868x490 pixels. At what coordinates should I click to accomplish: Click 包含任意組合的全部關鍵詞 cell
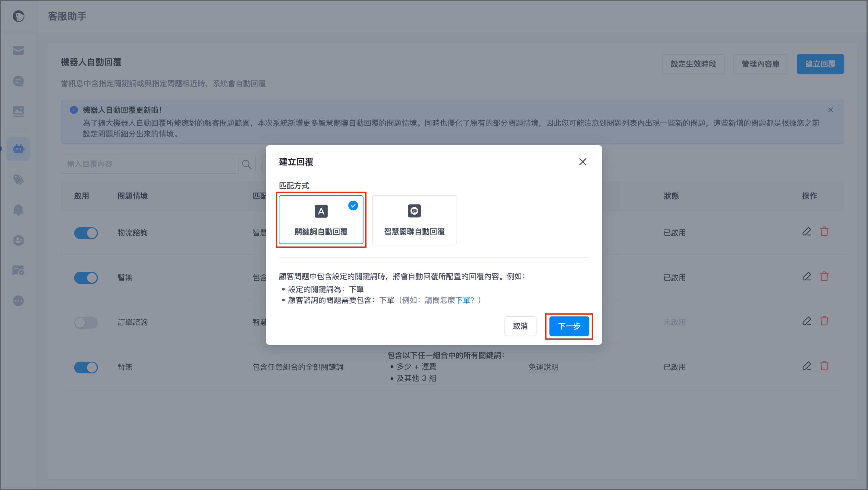click(298, 367)
